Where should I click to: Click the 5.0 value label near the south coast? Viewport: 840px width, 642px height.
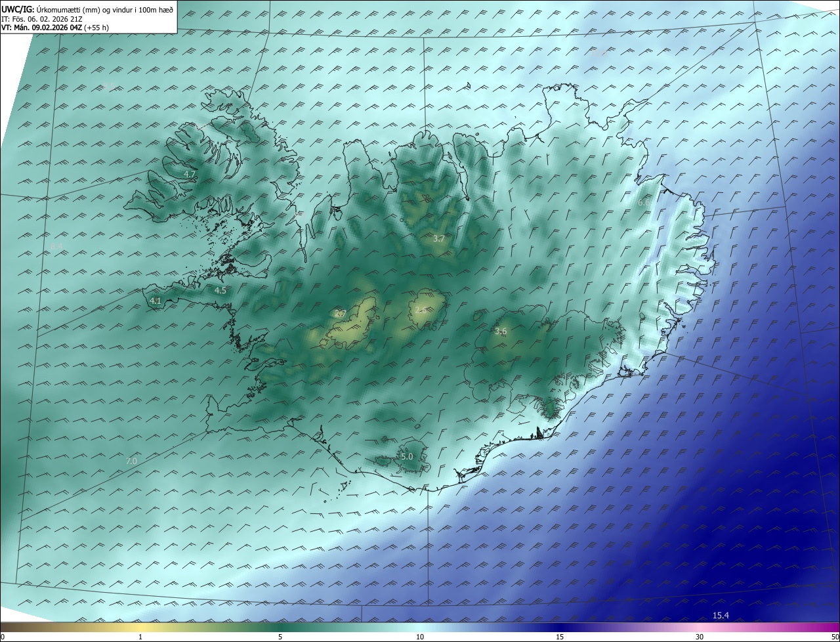pyautogui.click(x=407, y=456)
